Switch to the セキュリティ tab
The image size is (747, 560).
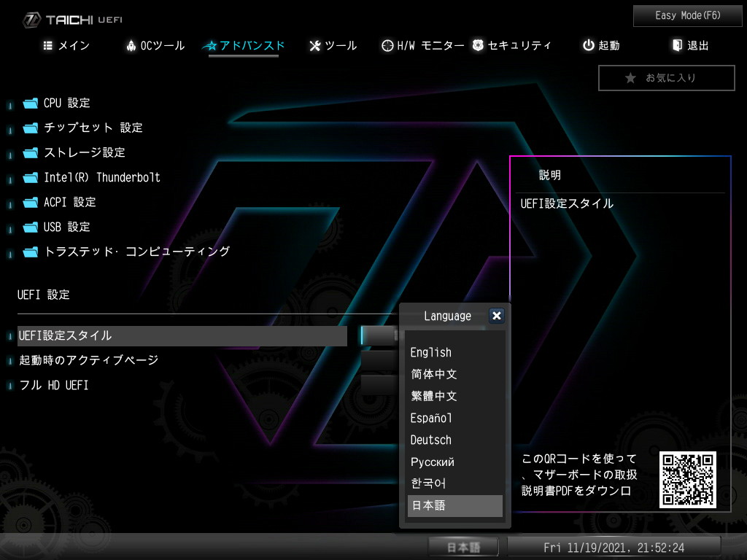511,46
